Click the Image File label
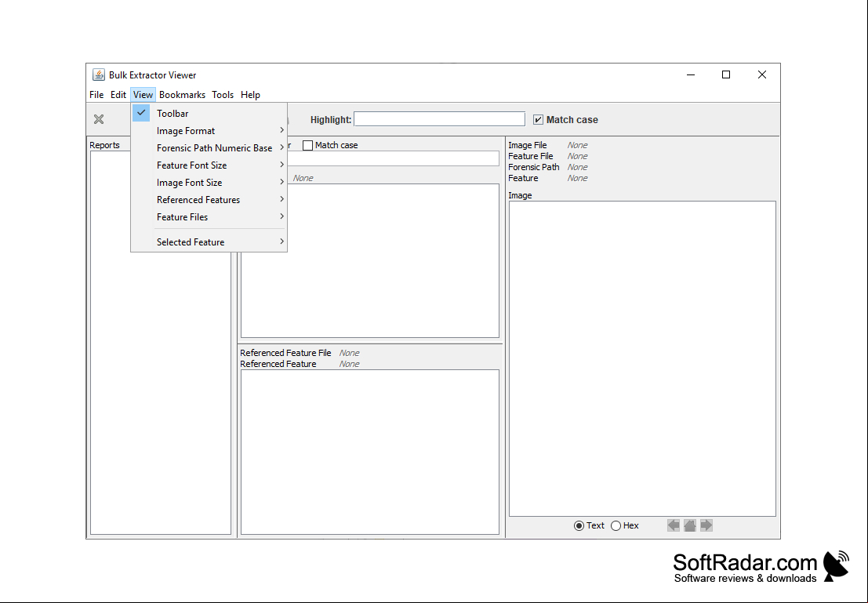Viewport: 868px width, 603px height. pyautogui.click(x=527, y=145)
